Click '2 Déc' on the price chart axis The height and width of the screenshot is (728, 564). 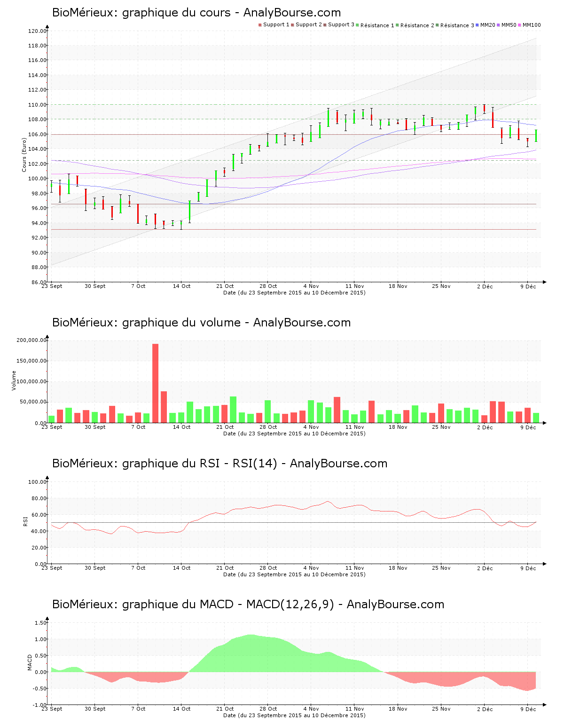point(485,287)
